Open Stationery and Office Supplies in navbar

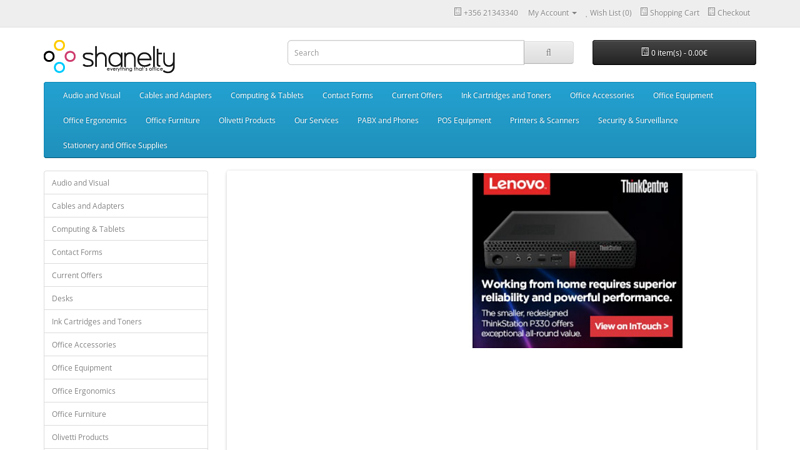115,145
